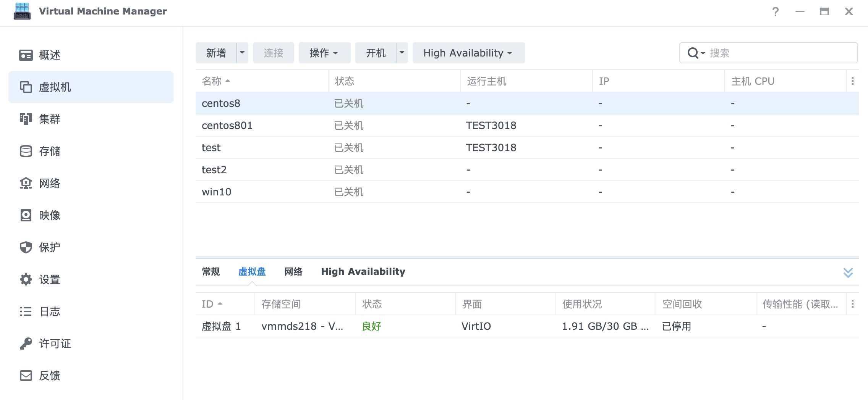Switch to the 常规 tab
This screenshot has width=868, height=400.
211,271
